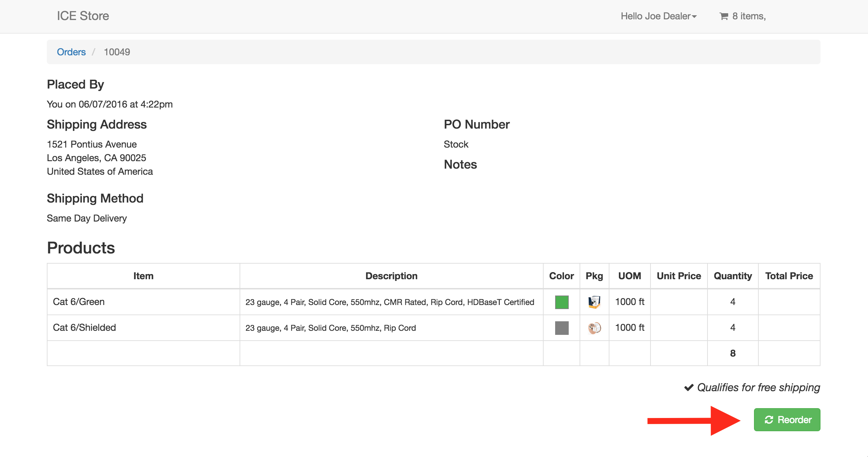Image resolution: width=868 pixels, height=457 pixels.
Task: Click the gray color swatch
Action: pyautogui.click(x=562, y=328)
